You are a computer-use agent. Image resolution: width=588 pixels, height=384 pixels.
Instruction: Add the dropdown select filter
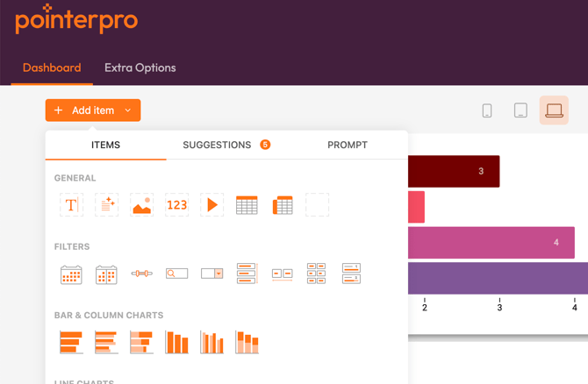coord(212,274)
